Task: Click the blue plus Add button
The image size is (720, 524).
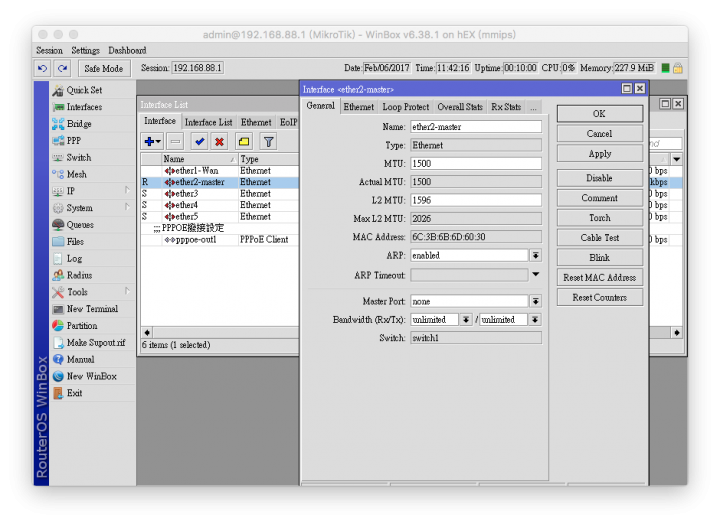Action: tap(152, 141)
